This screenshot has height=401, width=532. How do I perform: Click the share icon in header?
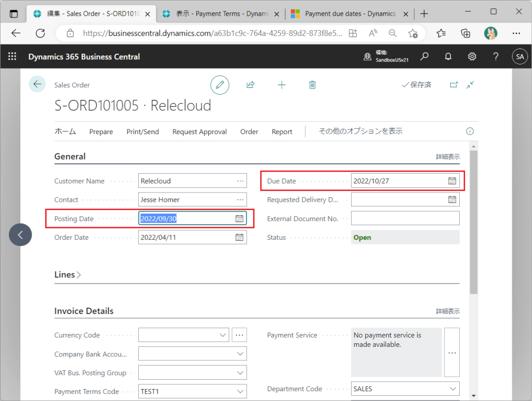(x=250, y=85)
